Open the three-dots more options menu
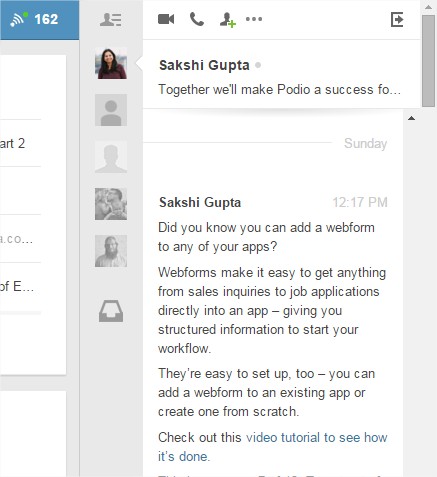Viewport: 437px width, 477px height. (254, 19)
